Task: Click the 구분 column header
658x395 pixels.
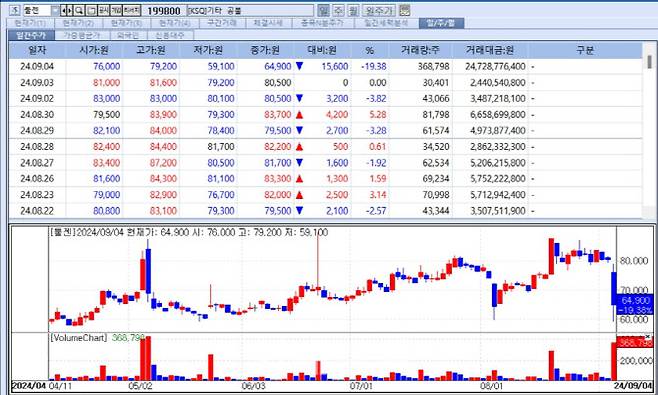Action: (x=585, y=50)
